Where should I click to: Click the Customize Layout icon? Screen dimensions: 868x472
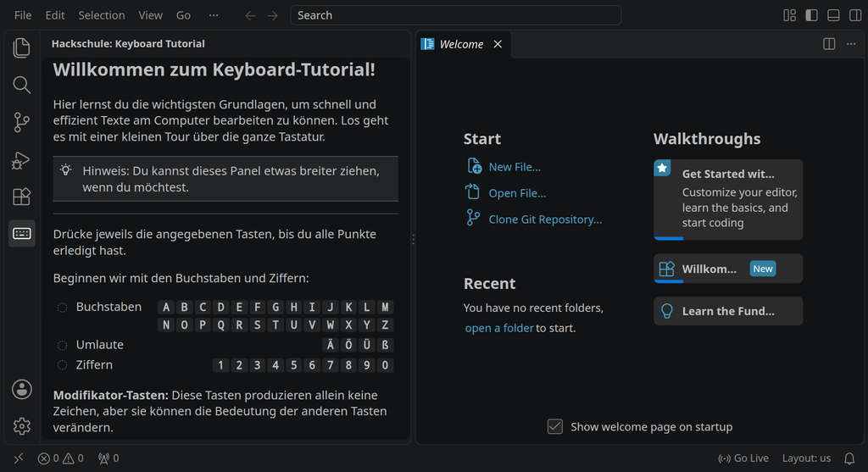click(789, 15)
